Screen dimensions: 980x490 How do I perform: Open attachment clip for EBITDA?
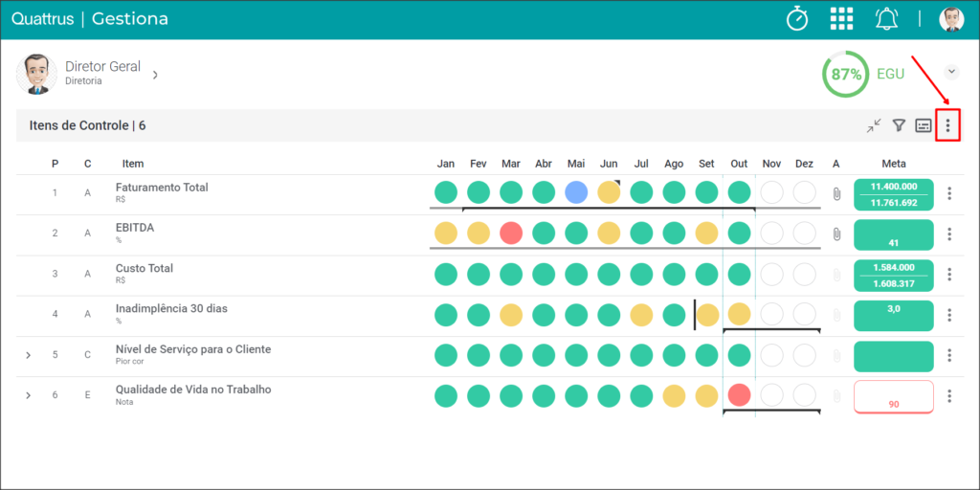pyautogui.click(x=836, y=234)
